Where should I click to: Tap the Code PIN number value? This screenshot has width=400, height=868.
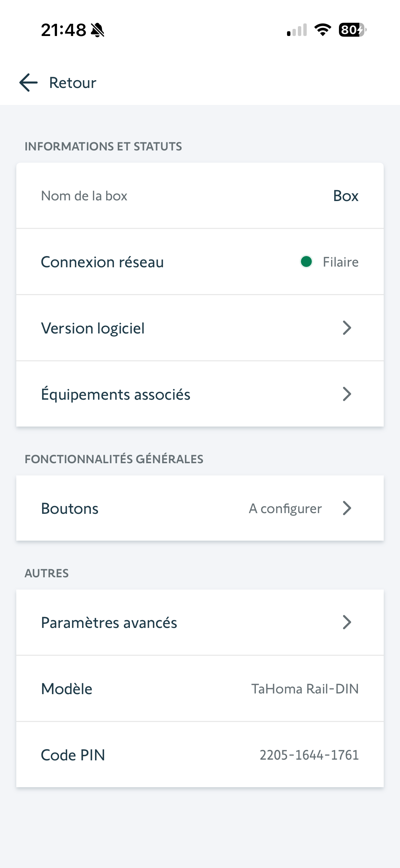pos(309,755)
